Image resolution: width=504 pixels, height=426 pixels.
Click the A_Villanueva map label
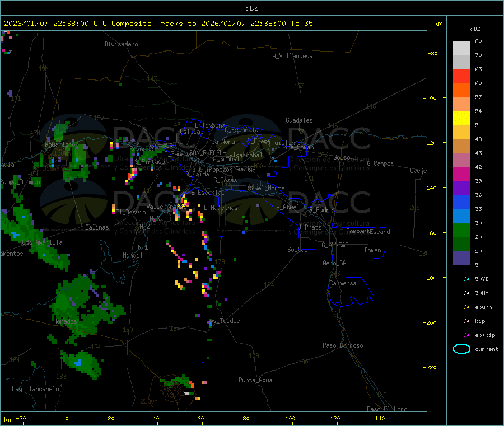click(x=292, y=56)
